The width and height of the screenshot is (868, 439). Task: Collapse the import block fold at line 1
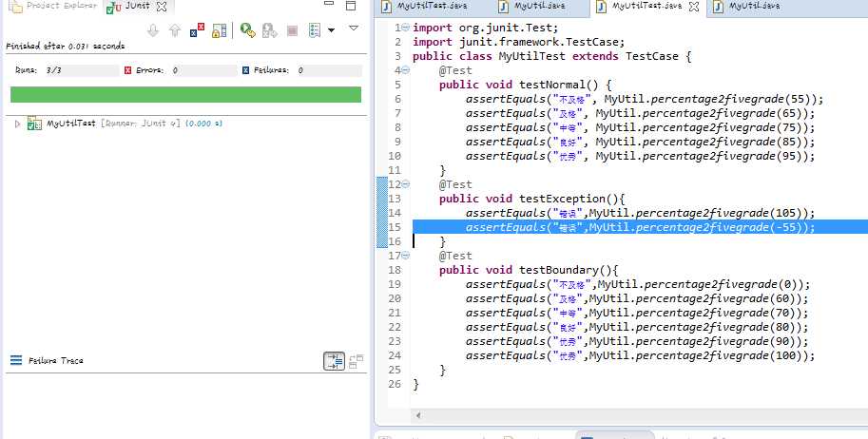coord(406,28)
